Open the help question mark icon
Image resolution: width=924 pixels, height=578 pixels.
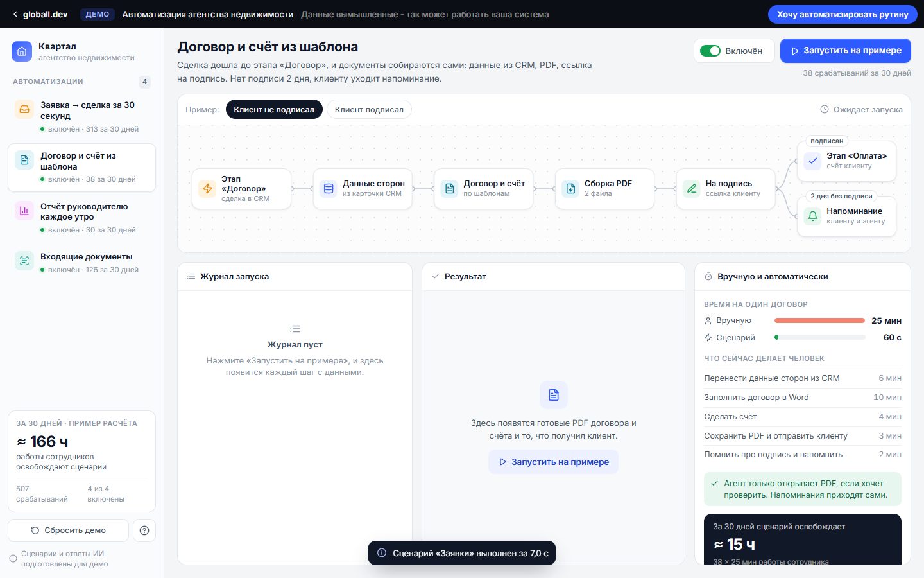coord(144,530)
